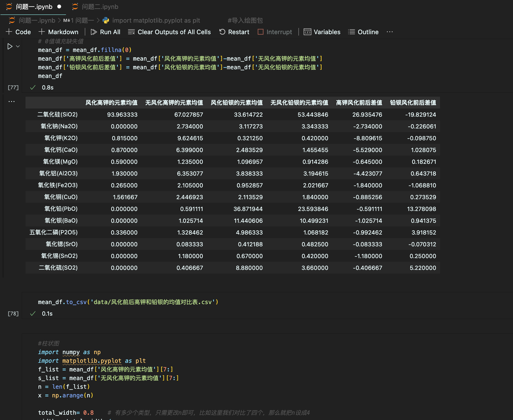Click the unsaved dot on 问题一.ipynb tab

tap(59, 7)
